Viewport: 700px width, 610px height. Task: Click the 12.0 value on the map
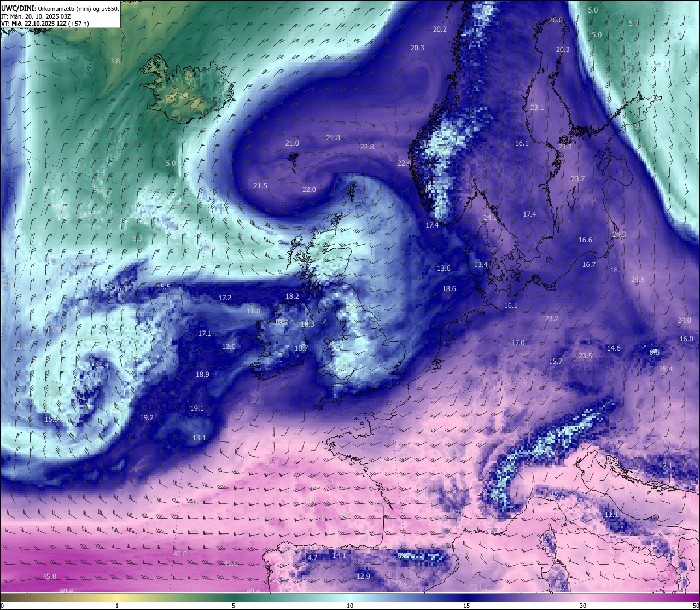click(x=229, y=347)
